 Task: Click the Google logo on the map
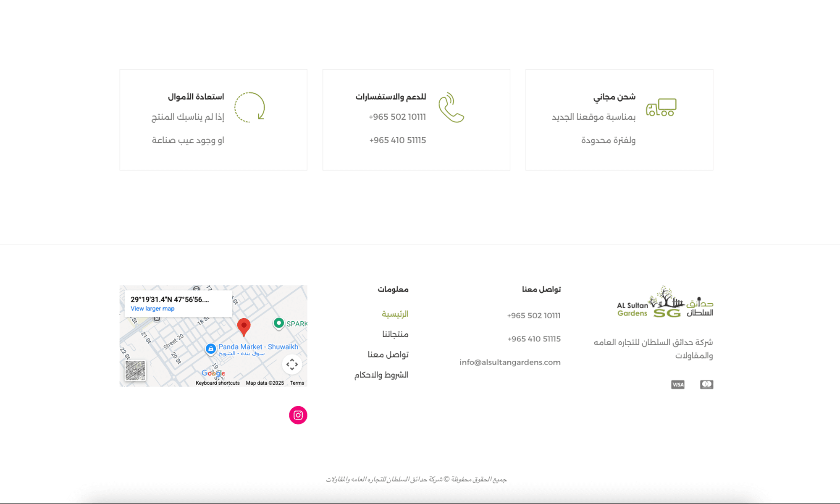pos(214,373)
